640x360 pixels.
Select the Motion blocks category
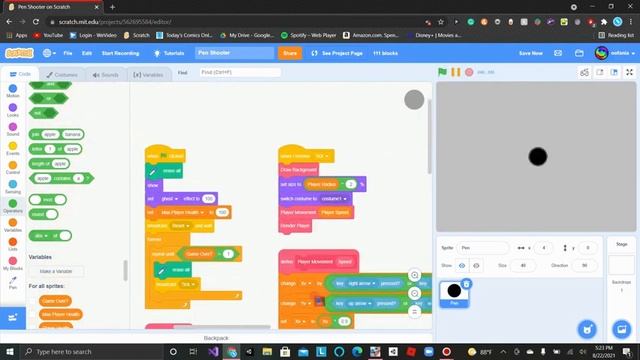13,91
